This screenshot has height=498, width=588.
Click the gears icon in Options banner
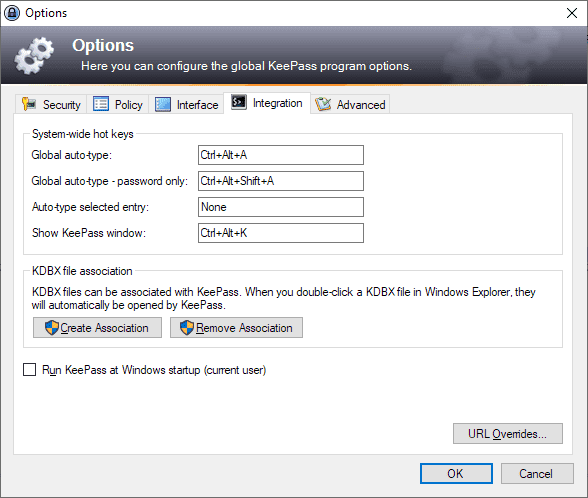34,56
